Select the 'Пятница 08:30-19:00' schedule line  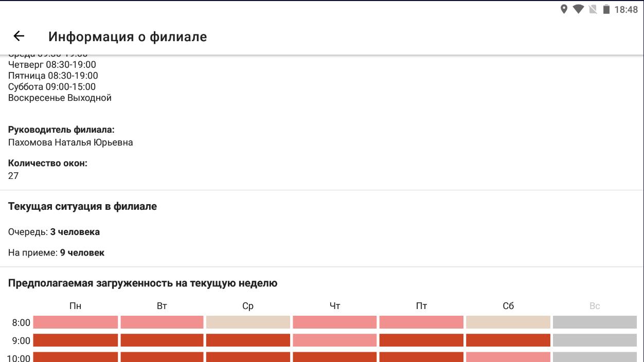53,76
